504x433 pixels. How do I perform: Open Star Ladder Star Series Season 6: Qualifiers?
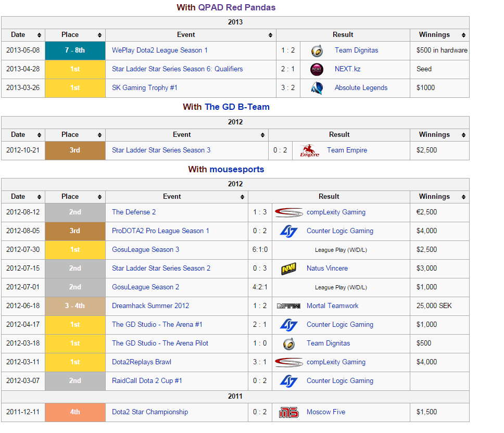point(177,69)
